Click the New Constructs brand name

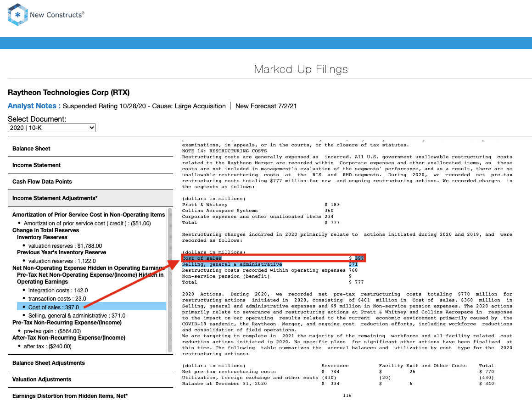(57, 15)
